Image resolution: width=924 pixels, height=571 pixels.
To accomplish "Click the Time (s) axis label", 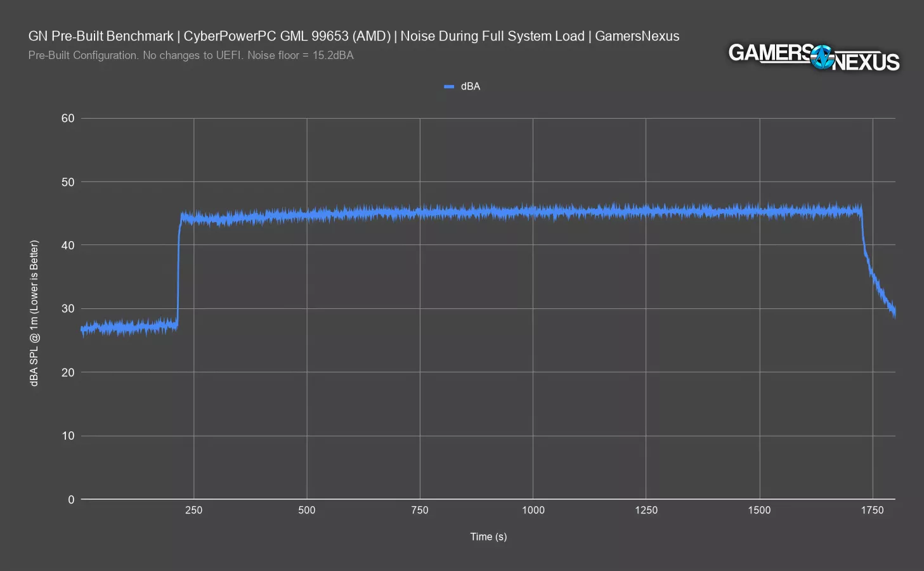I will [488, 537].
